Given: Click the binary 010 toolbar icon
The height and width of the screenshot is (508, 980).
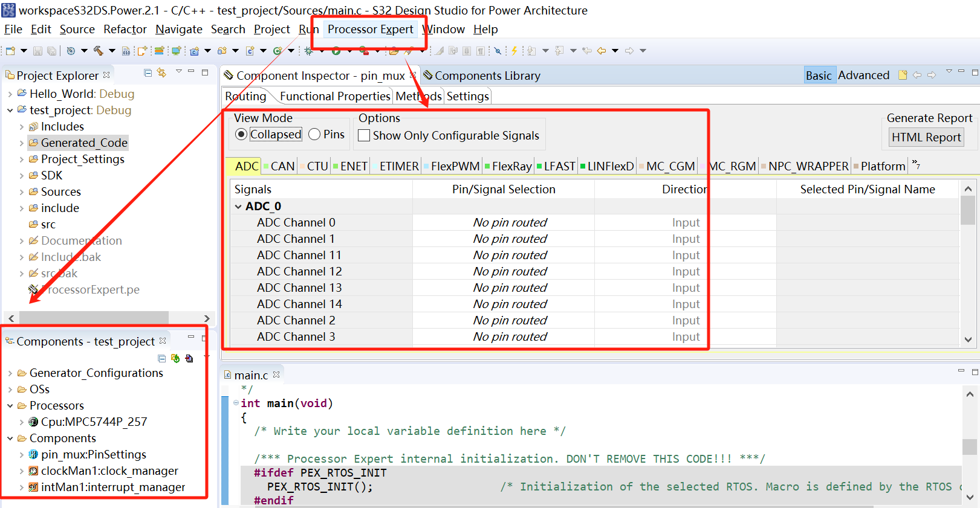Looking at the screenshot, I should pos(126,51).
